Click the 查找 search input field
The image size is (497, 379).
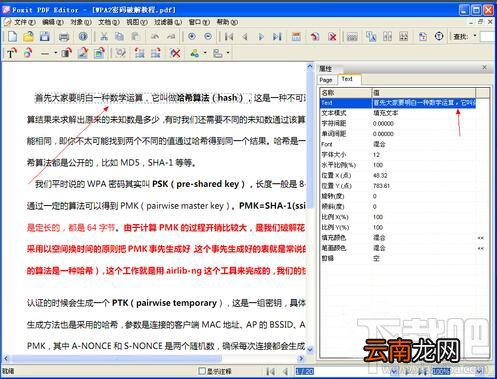(488, 36)
